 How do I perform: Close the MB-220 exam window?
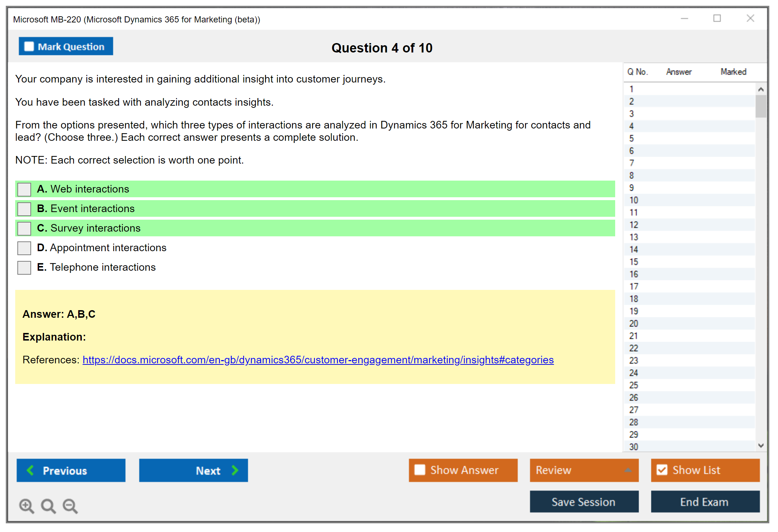click(x=750, y=18)
